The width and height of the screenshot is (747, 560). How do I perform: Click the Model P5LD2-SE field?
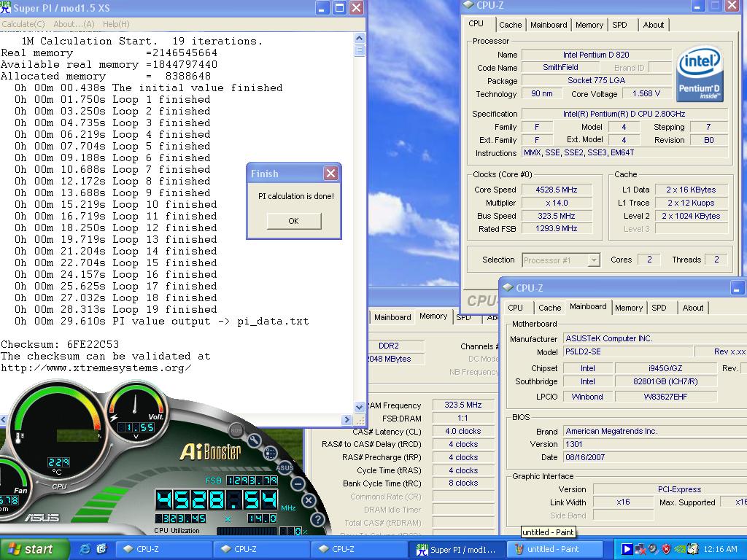tap(628, 351)
